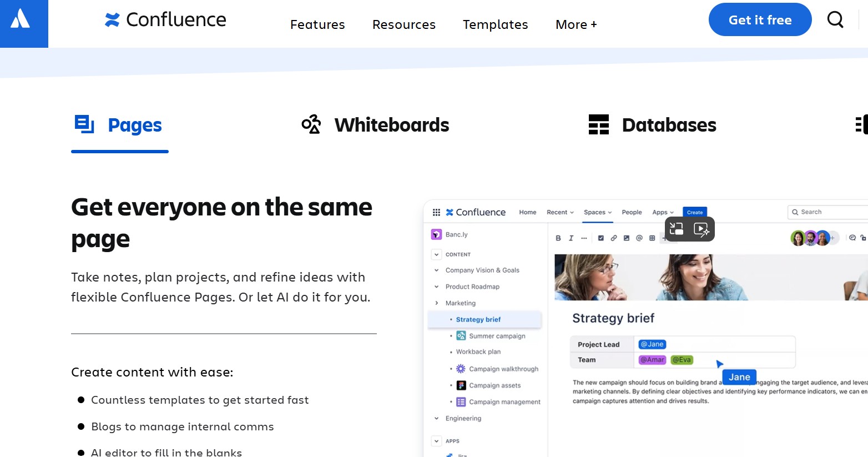868x457 pixels.
Task: Open the Recent dropdown in demo nav
Action: tap(560, 212)
